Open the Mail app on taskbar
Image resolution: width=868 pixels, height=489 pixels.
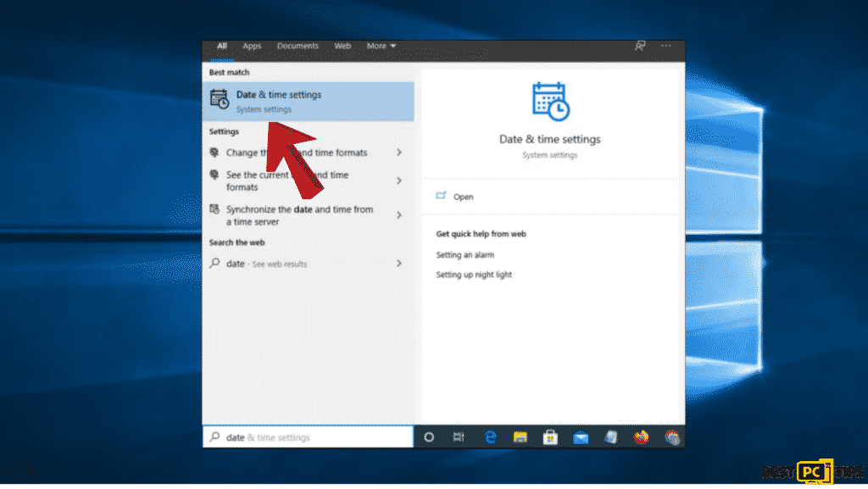[x=581, y=437]
